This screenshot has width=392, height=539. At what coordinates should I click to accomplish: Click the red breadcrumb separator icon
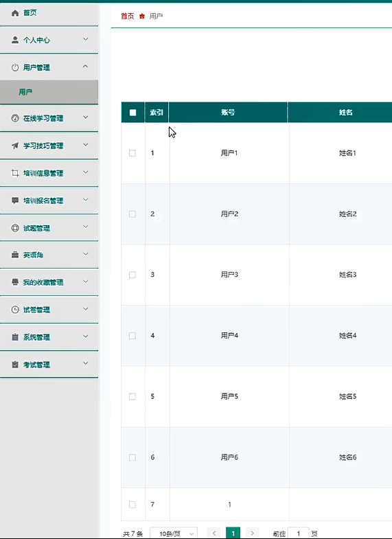pyautogui.click(x=142, y=16)
